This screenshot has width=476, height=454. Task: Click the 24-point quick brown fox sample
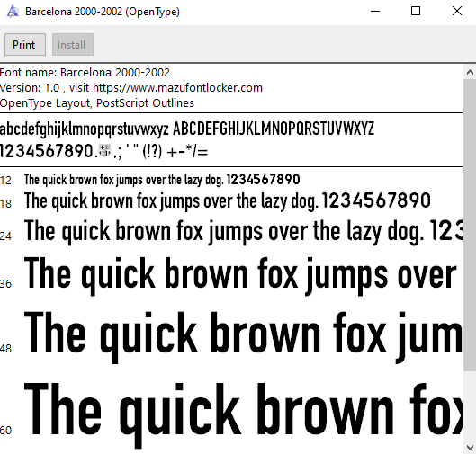244,232
